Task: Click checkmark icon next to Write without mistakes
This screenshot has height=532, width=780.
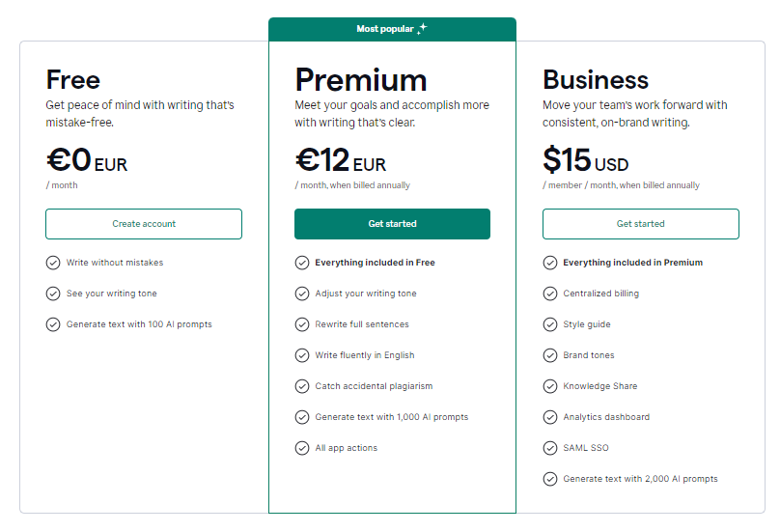Action: [x=53, y=263]
